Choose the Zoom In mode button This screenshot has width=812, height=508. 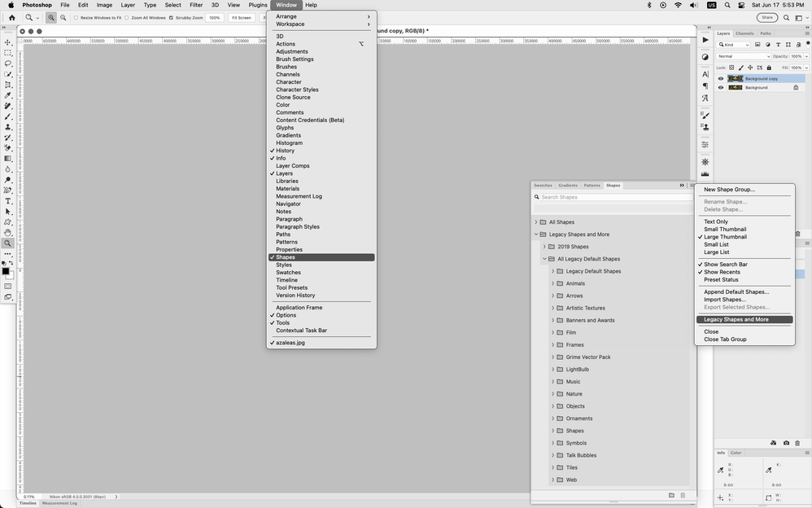click(51, 18)
